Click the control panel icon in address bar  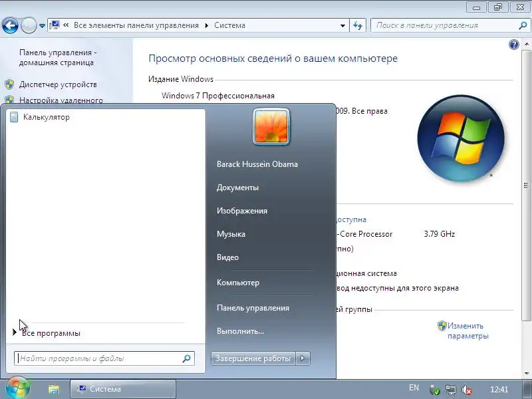coord(55,25)
